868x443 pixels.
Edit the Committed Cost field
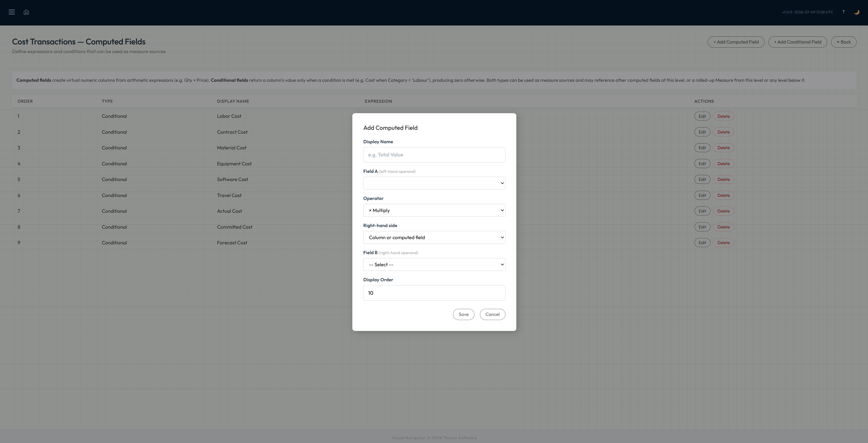(702, 227)
